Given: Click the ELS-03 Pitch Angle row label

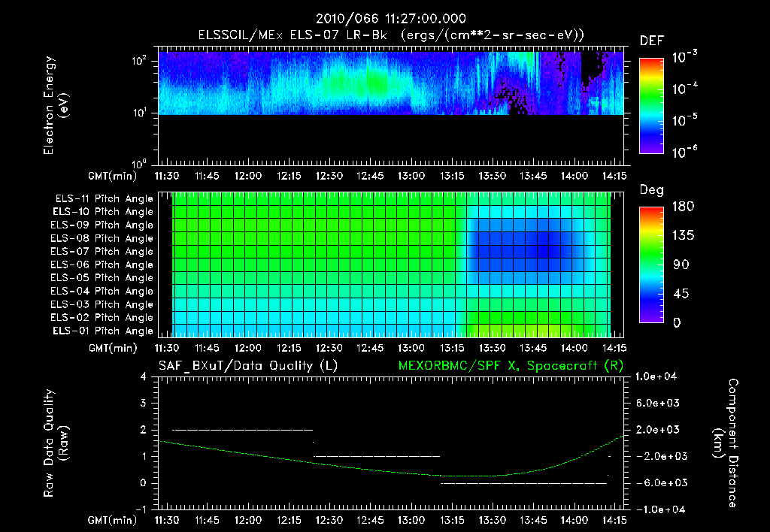Looking at the screenshot, I should click(102, 304).
